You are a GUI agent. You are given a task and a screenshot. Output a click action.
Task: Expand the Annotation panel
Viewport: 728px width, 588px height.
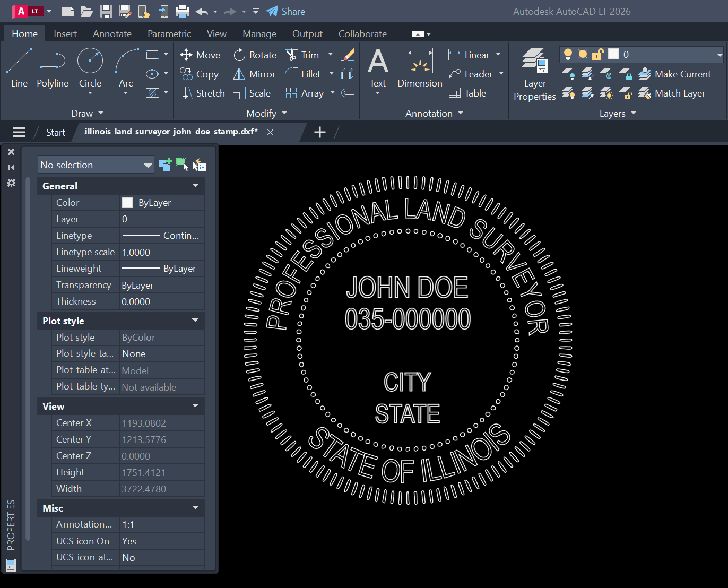click(435, 113)
